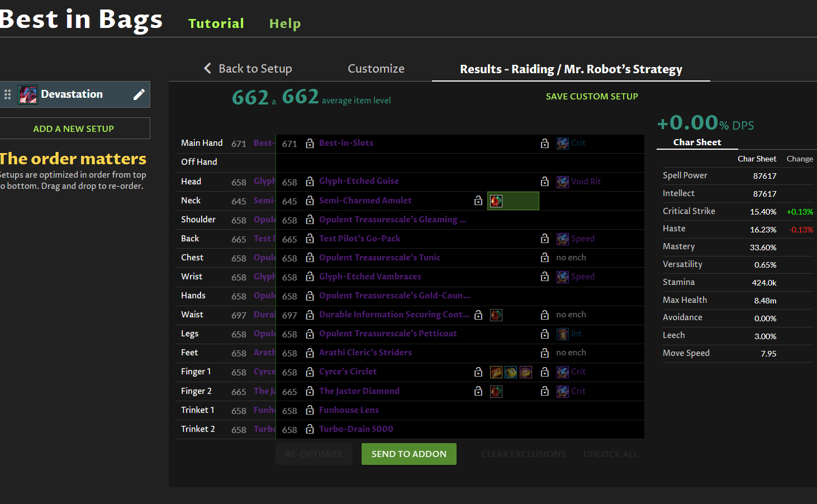Open the Tutorial page
817x504 pixels.
pyautogui.click(x=216, y=23)
